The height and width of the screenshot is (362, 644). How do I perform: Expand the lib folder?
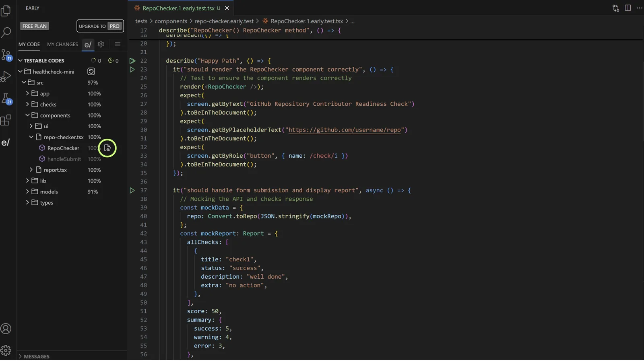point(27,181)
